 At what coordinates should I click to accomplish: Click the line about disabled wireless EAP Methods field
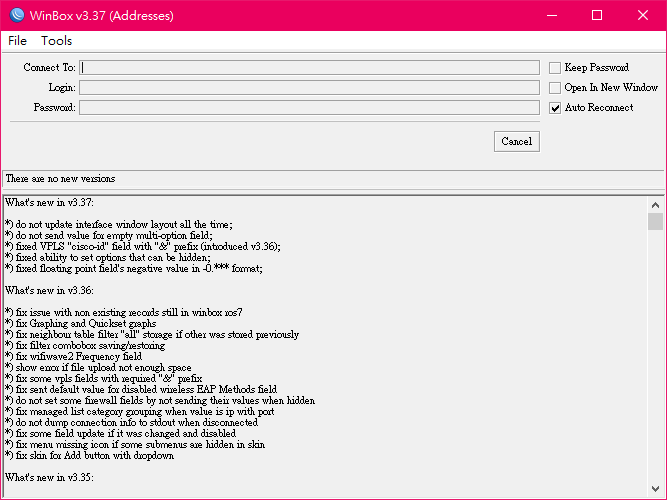141,389
